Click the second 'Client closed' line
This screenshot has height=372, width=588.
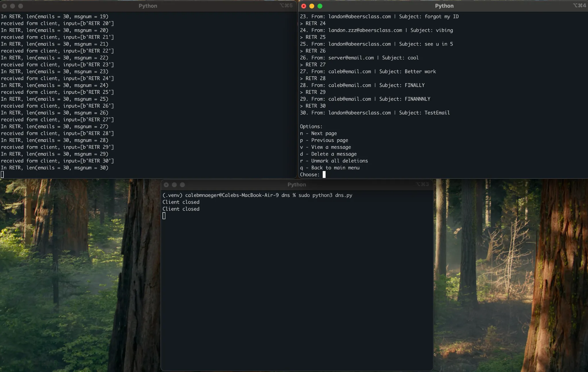pos(181,209)
